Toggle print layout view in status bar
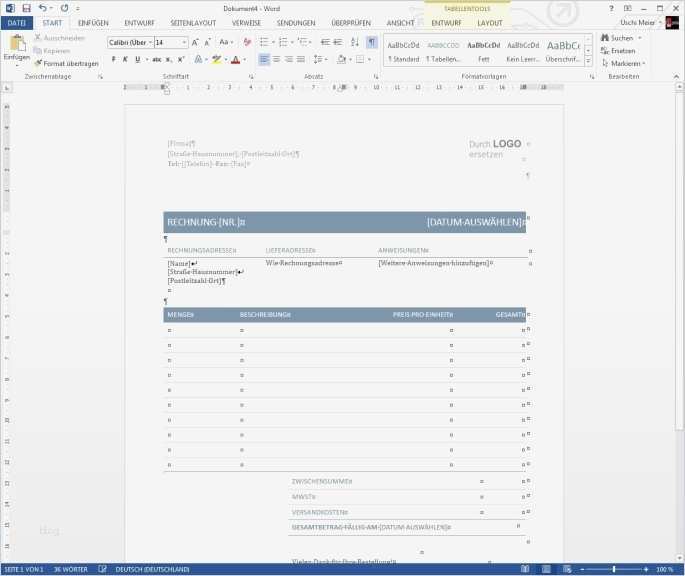The image size is (685, 576). [x=546, y=569]
